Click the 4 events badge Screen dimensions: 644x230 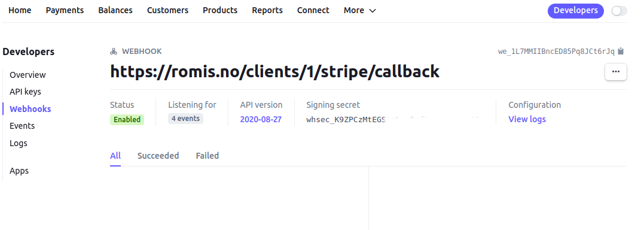click(x=185, y=119)
